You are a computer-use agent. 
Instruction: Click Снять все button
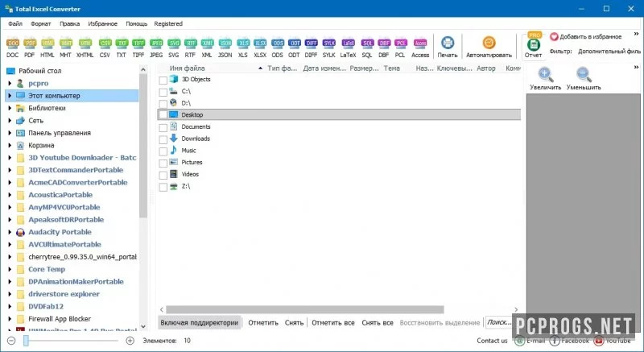[378, 323]
